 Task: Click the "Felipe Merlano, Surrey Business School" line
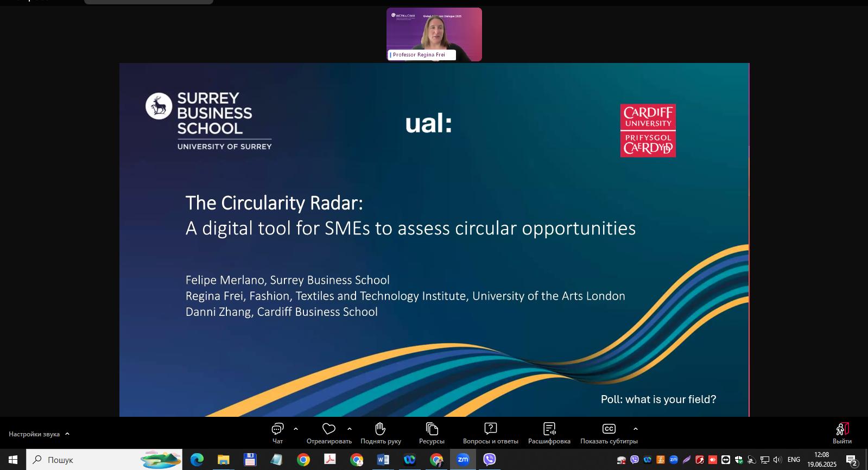(288, 280)
